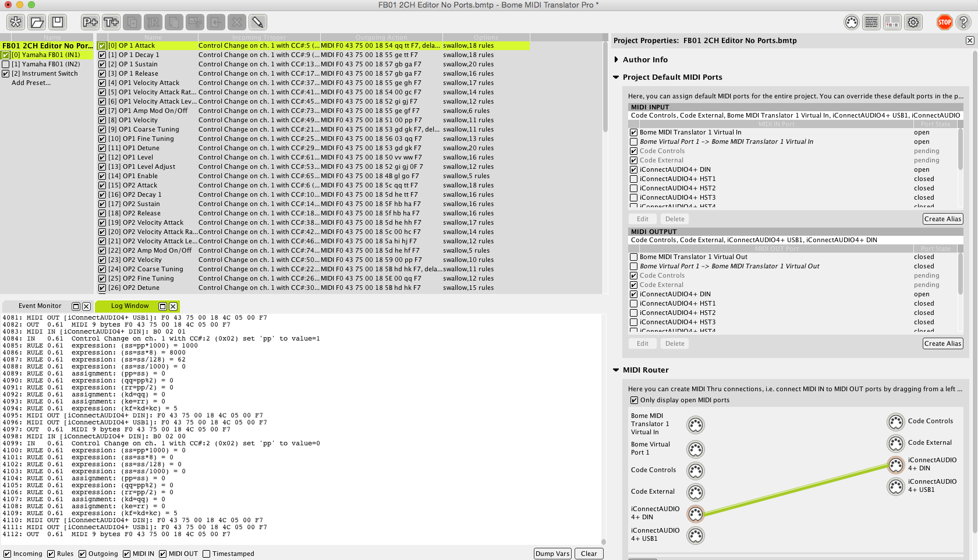Open a project with the folder icon

click(37, 22)
